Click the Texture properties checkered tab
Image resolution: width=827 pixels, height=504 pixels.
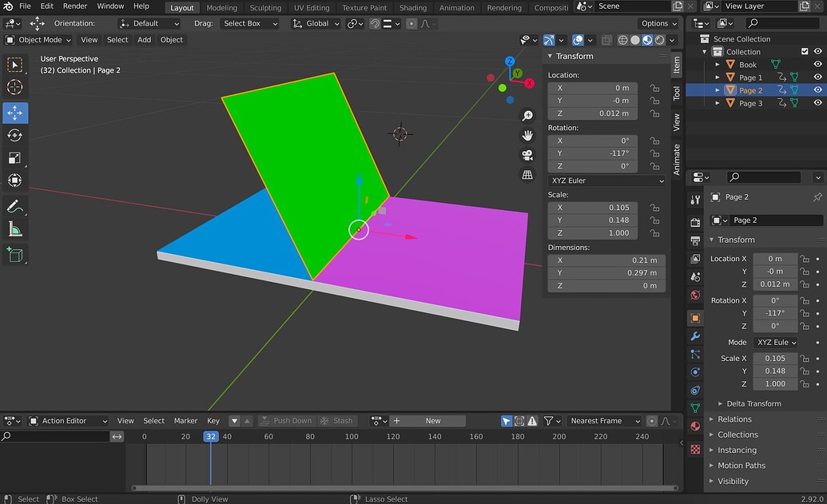point(694,449)
